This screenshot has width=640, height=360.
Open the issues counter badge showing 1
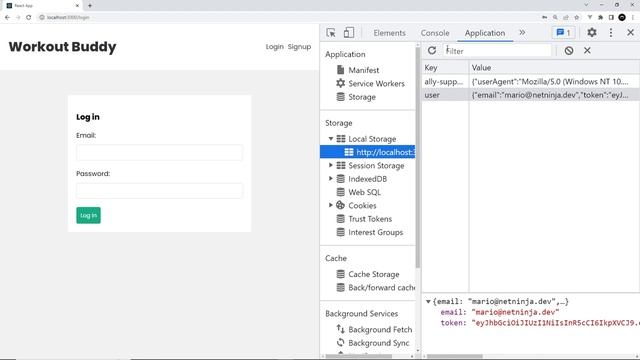pyautogui.click(x=564, y=33)
